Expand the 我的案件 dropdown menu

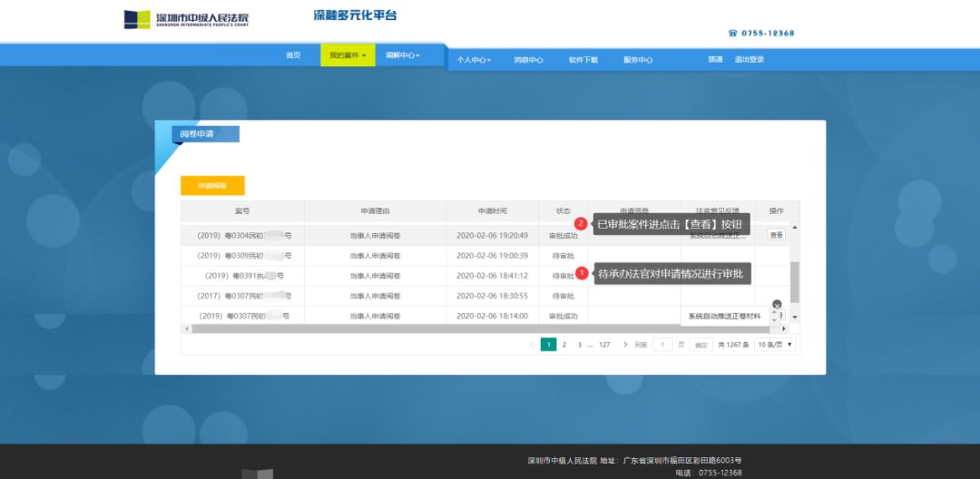click(348, 56)
